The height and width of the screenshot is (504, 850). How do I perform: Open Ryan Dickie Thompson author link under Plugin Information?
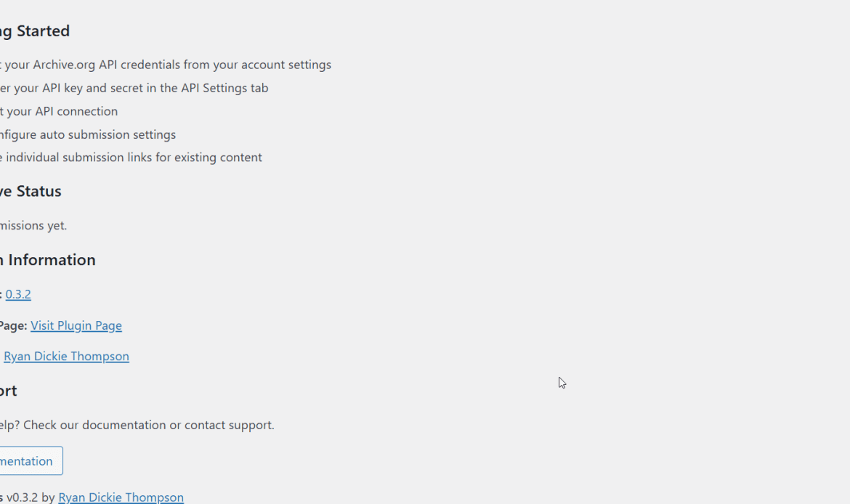coord(66,356)
